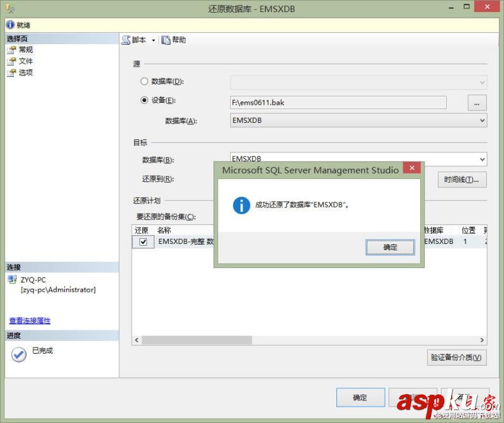Select the 设备(E) source radio button
The height and width of the screenshot is (423, 504).
(x=144, y=100)
